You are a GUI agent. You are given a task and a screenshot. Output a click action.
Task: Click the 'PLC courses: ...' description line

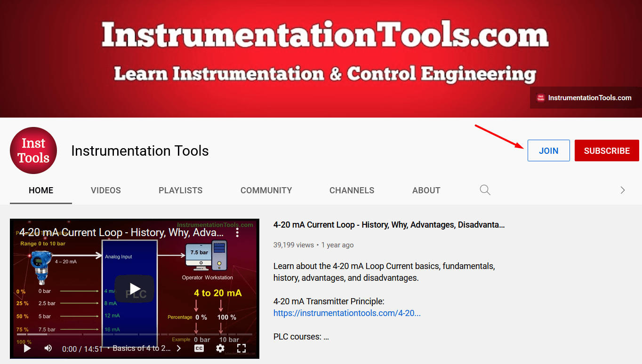click(301, 337)
